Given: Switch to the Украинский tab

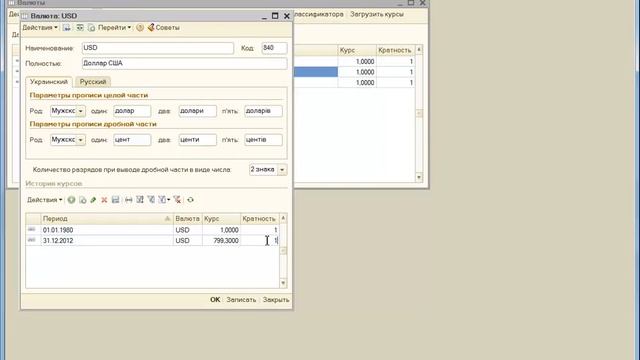Looking at the screenshot, I should pyautogui.click(x=49, y=82).
